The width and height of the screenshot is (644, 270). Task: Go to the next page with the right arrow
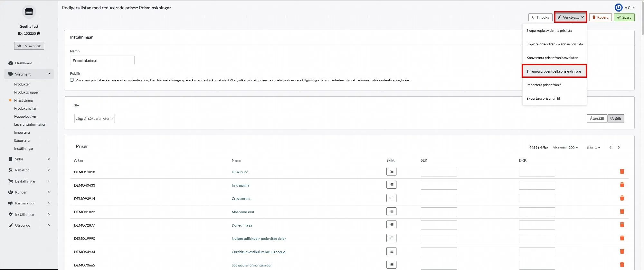click(619, 148)
